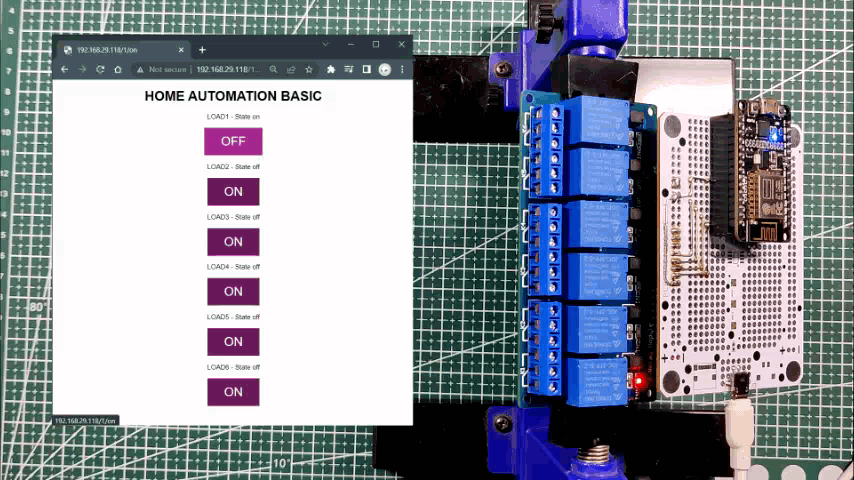
Task: Open a new tab with plus button
Action: click(202, 49)
